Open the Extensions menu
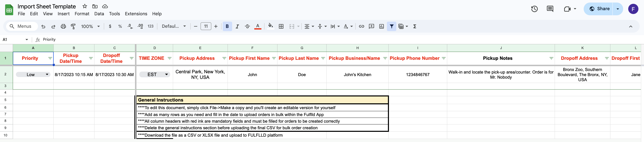 pos(136,14)
